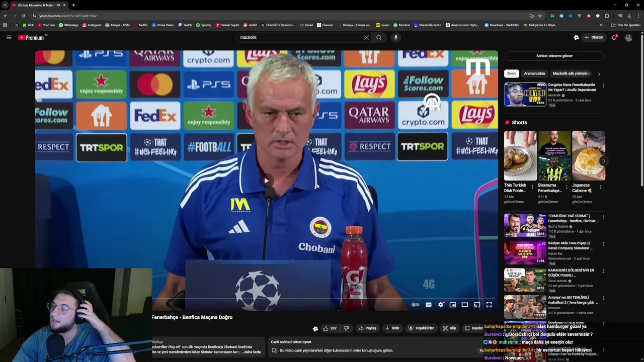Image resolution: width=644 pixels, height=362 pixels.
Task: Reload the page in Chrome
Action: pos(24,16)
